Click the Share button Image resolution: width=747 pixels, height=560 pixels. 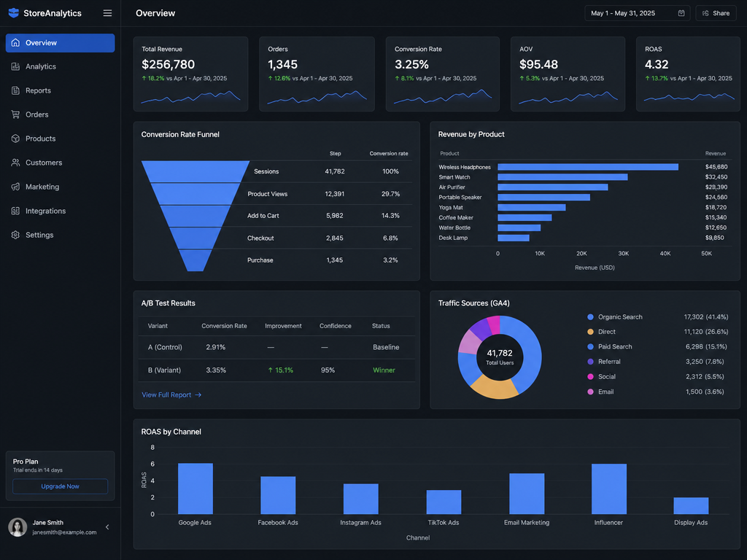coord(716,13)
